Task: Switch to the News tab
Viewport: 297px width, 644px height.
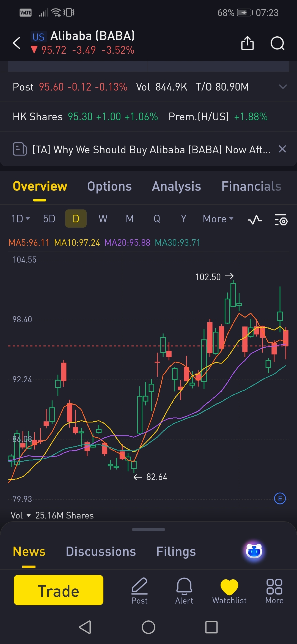Action: (29, 552)
